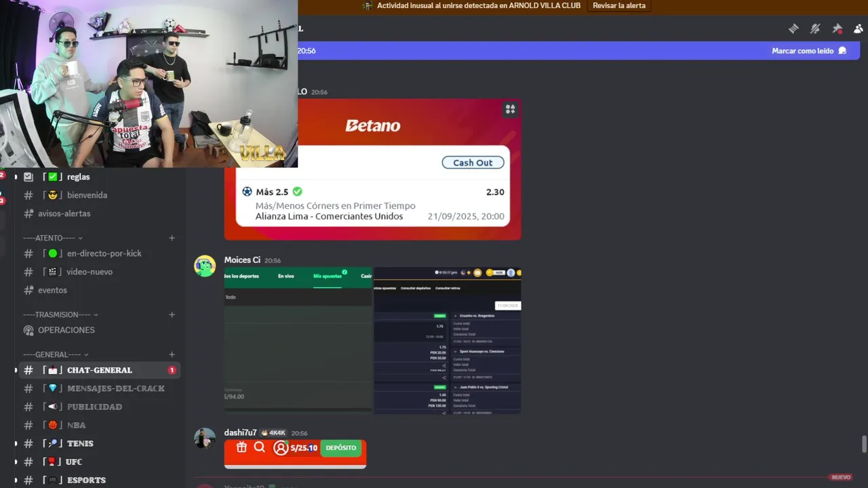
Task: Collapse the TRASMISION category
Action: 60,314
